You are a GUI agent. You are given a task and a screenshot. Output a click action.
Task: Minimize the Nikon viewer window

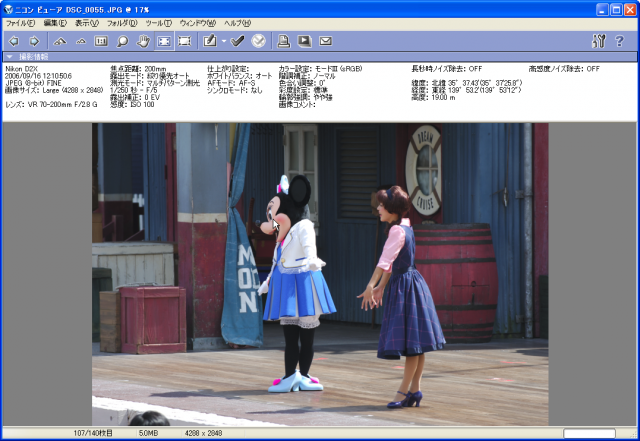602,9
